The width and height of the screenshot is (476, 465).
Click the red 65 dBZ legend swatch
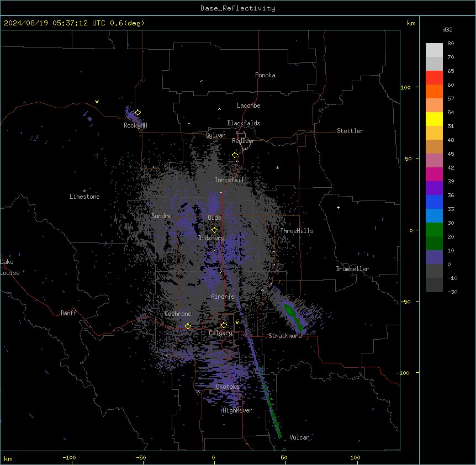(434, 77)
